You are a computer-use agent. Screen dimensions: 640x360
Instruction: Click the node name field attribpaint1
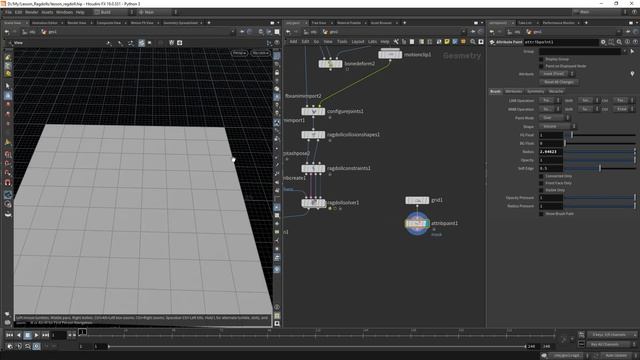click(561, 42)
